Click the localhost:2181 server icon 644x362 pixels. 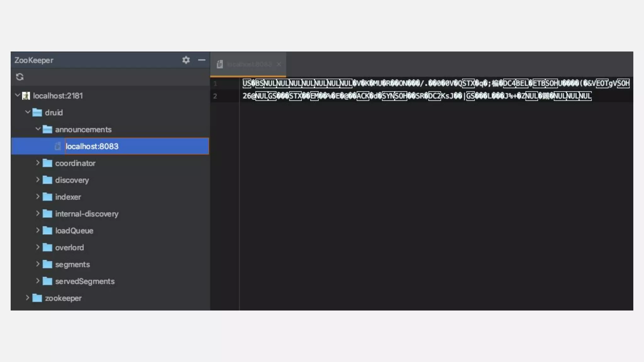(26, 96)
